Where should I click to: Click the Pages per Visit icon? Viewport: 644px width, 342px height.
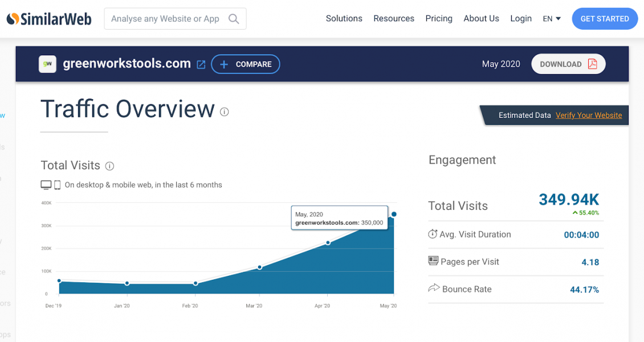pyautogui.click(x=433, y=260)
